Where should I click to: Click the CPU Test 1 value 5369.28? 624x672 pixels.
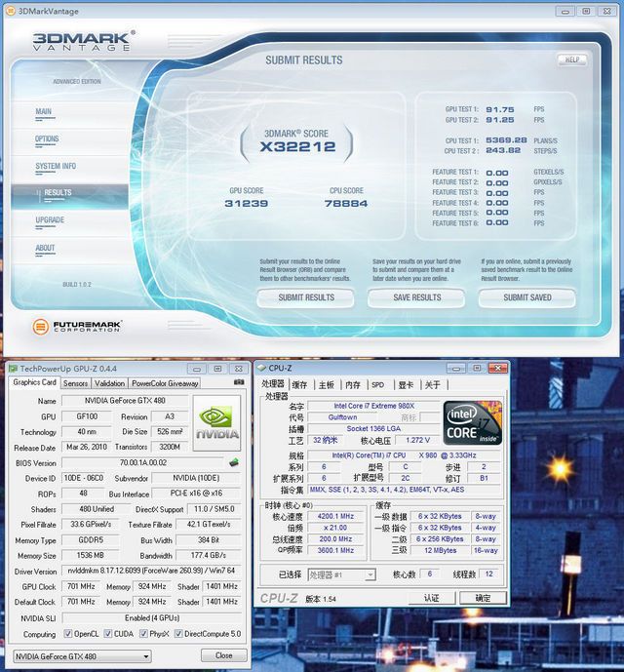click(x=506, y=140)
